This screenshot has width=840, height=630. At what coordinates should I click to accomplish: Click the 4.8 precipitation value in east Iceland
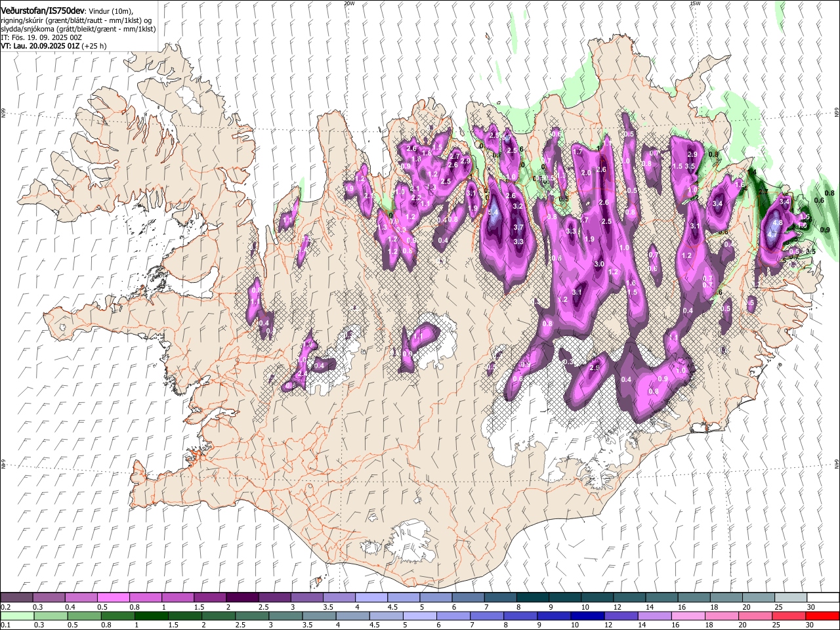point(778,222)
